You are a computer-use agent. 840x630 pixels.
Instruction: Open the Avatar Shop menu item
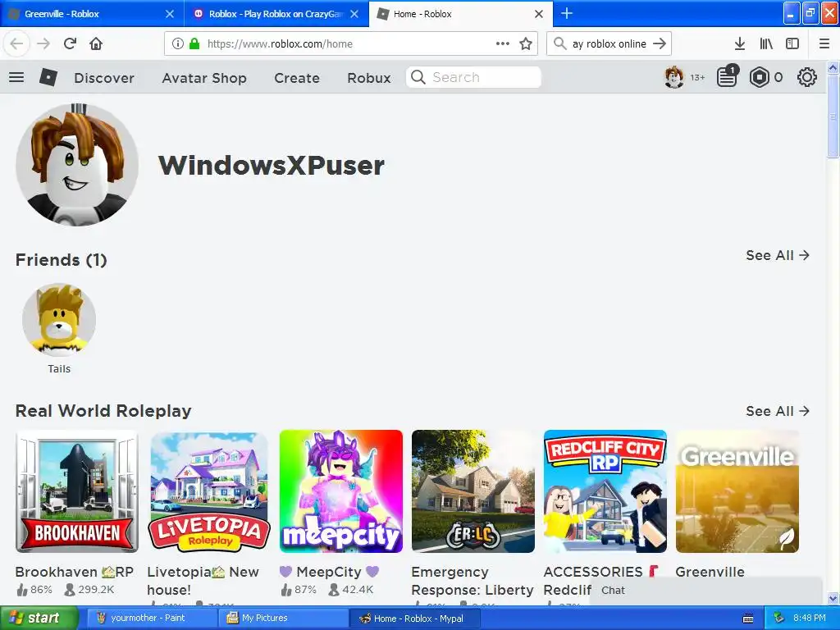[x=204, y=78]
